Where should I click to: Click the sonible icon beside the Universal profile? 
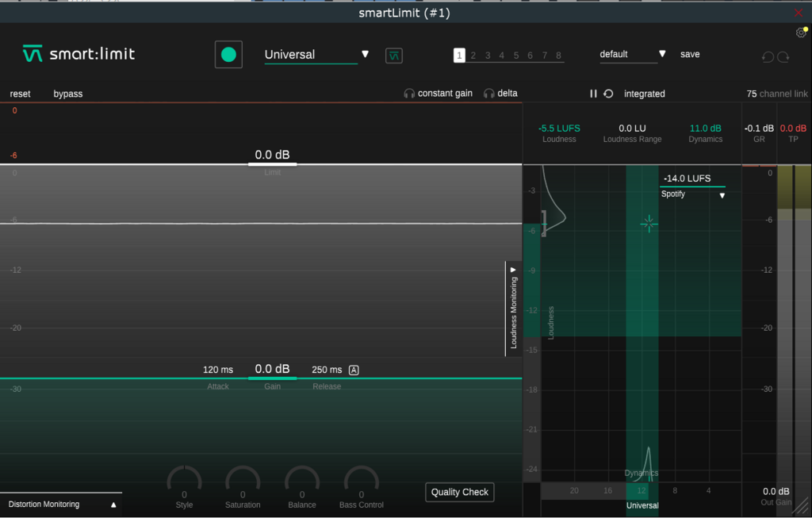click(393, 56)
